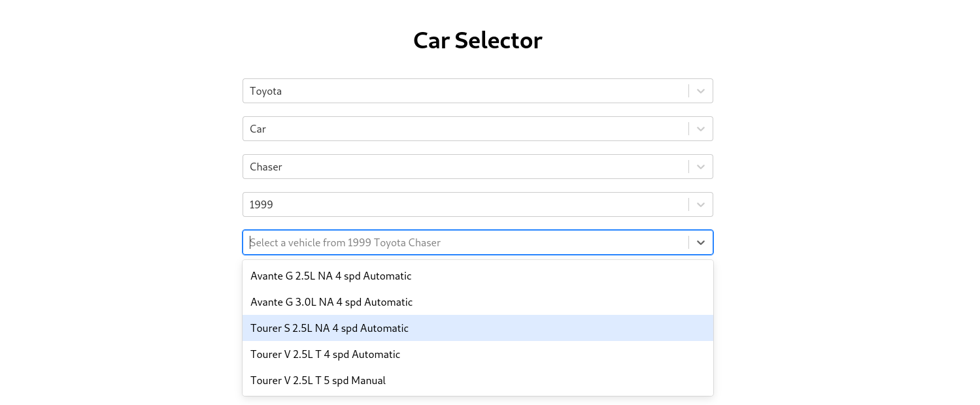Click the selected 'Car' value text
Image resolution: width=980 pixels, height=405 pixels.
(258, 129)
